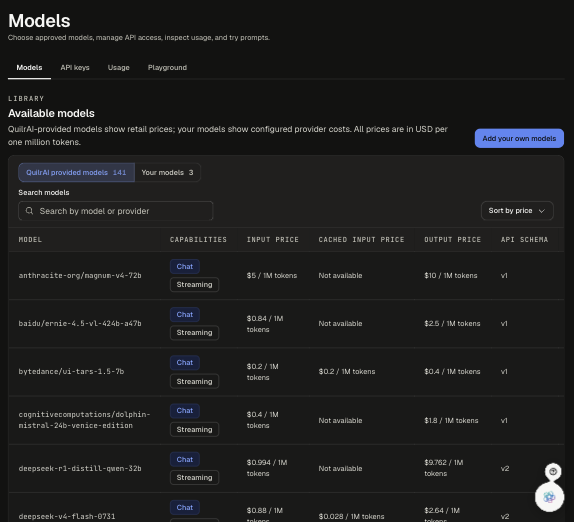
Task: Click $9.762 / 1M tokens output price
Action: 444,468
